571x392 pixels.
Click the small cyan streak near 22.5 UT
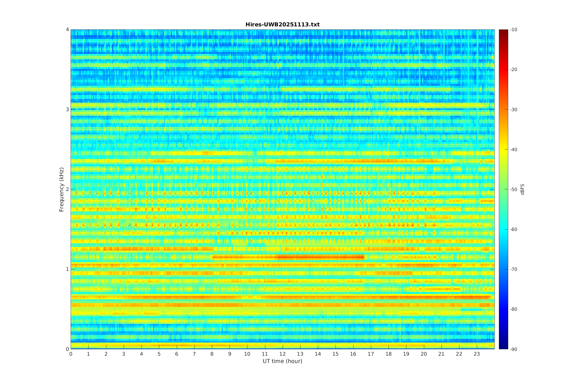[x=471, y=310]
